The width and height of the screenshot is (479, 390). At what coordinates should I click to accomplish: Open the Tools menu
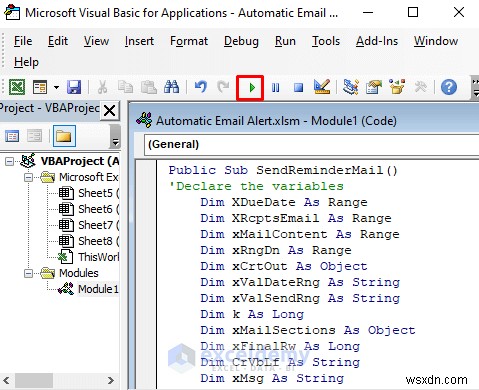[x=326, y=41]
